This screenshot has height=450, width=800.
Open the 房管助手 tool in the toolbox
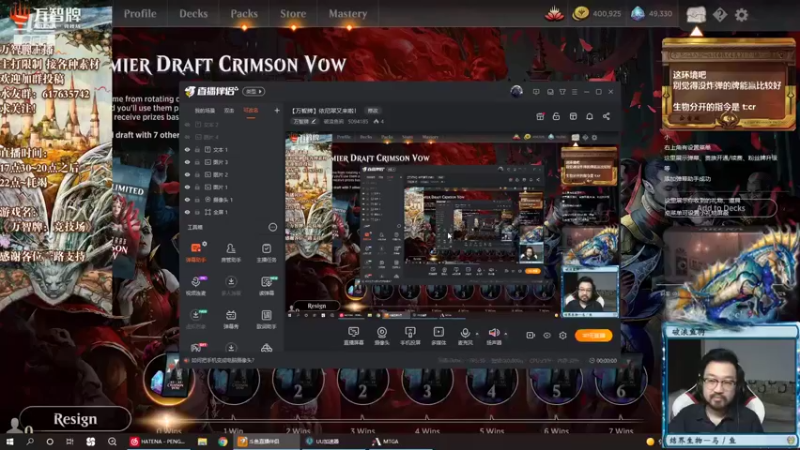231,252
